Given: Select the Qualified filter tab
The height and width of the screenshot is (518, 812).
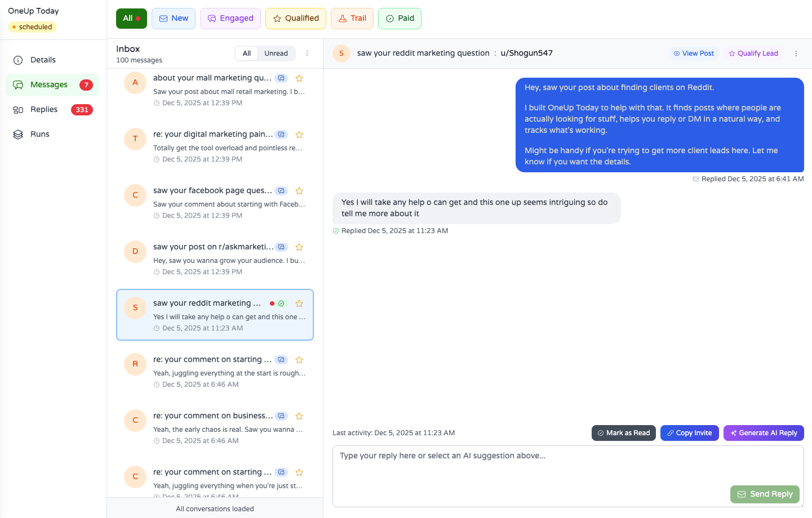Looking at the screenshot, I should [x=295, y=18].
